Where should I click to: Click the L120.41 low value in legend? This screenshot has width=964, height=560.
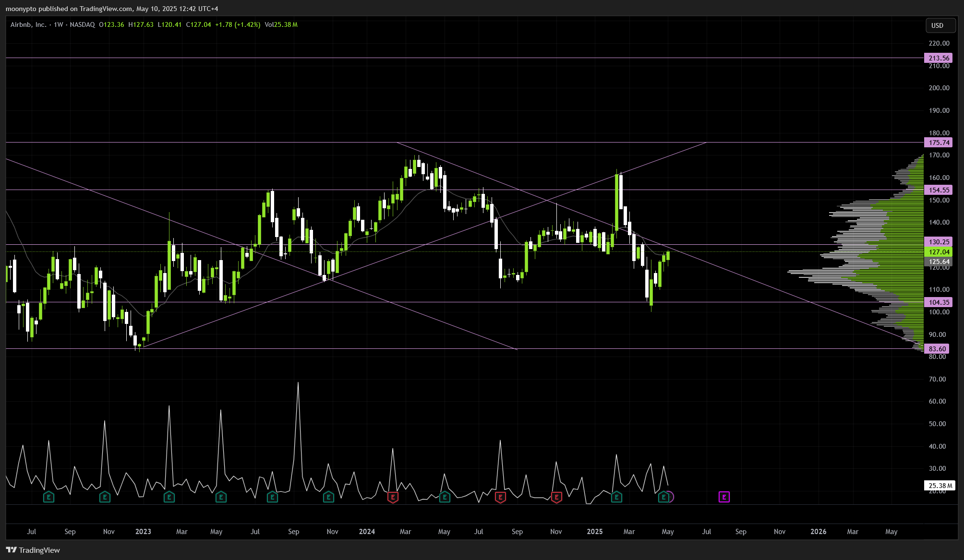(169, 24)
